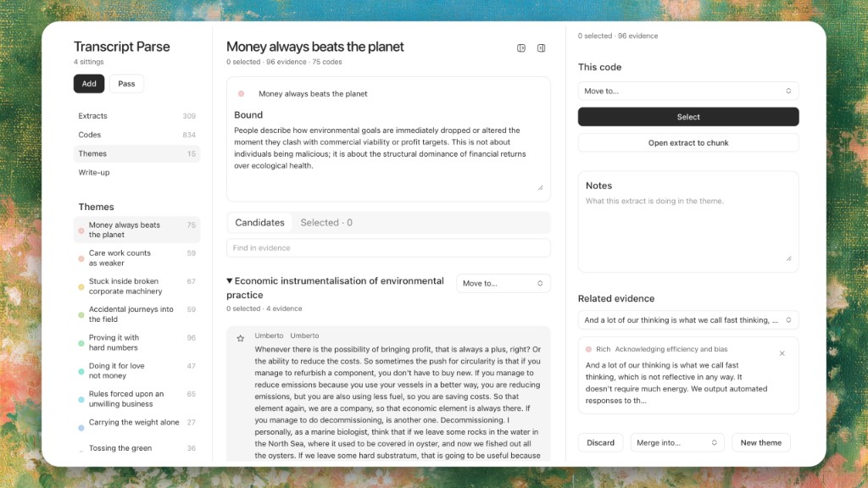Screen dimensions: 868x488
Task: Open Merge into dropdown
Action: pyautogui.click(x=677, y=442)
